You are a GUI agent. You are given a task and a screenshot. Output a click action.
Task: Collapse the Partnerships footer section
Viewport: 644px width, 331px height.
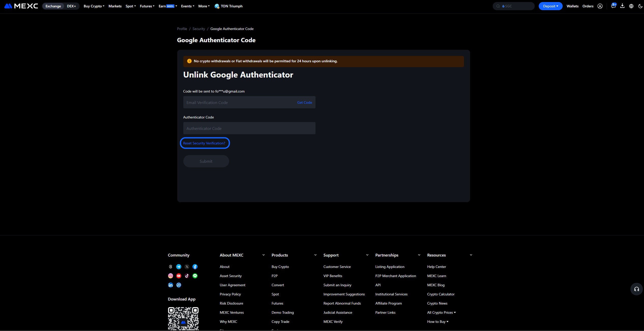[419, 255]
